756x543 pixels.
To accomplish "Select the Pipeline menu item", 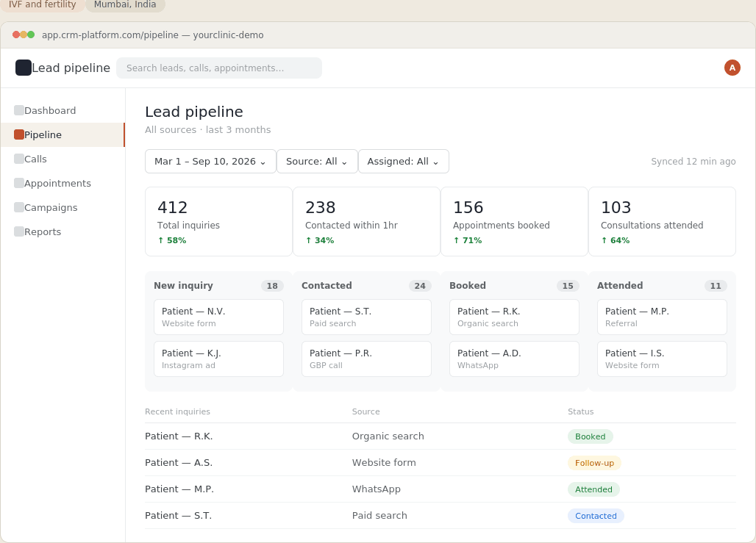I will pos(63,135).
